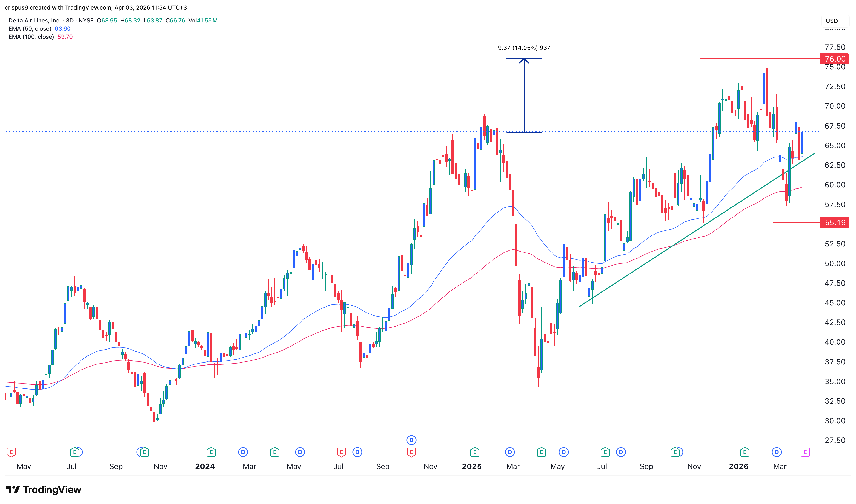The height and width of the screenshot is (504, 856).
Task: Click the 50.00 price axis label
Action: tap(835, 263)
